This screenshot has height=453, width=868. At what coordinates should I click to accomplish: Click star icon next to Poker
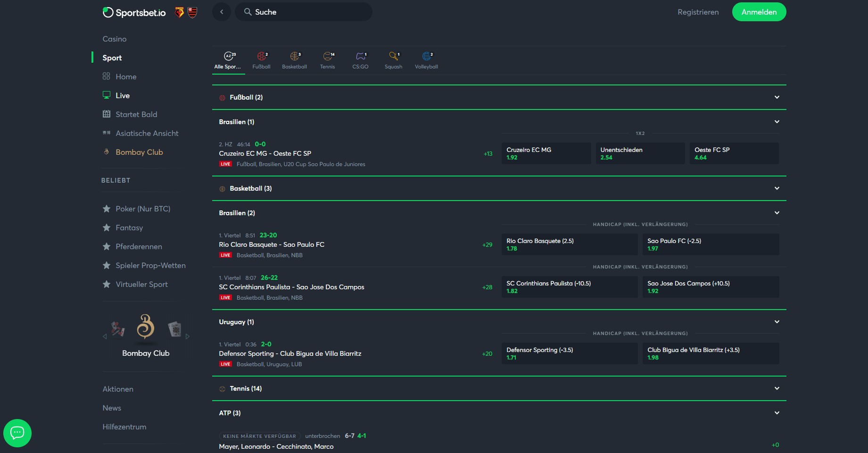point(107,209)
